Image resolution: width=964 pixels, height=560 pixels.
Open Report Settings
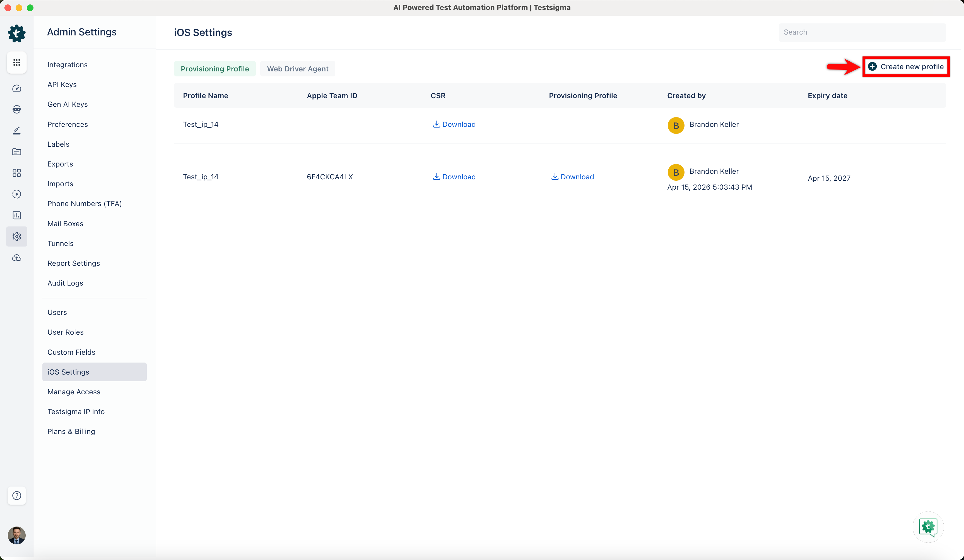click(73, 263)
